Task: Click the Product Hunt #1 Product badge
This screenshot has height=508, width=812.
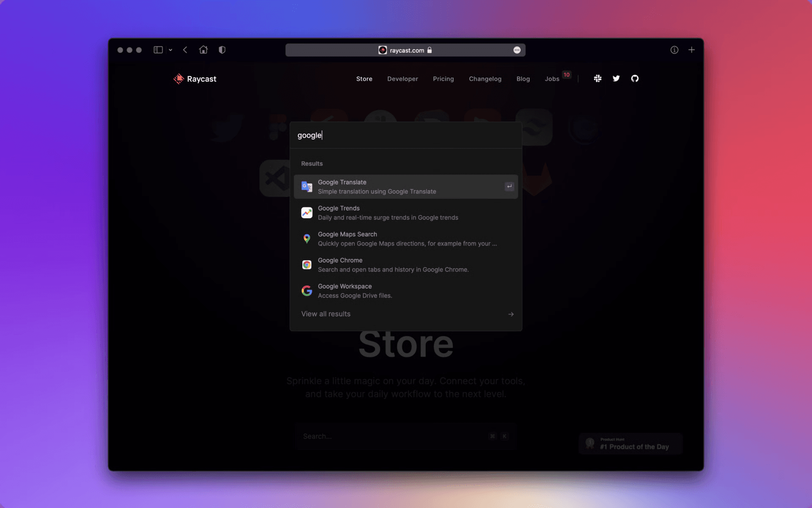Action: pos(630,443)
